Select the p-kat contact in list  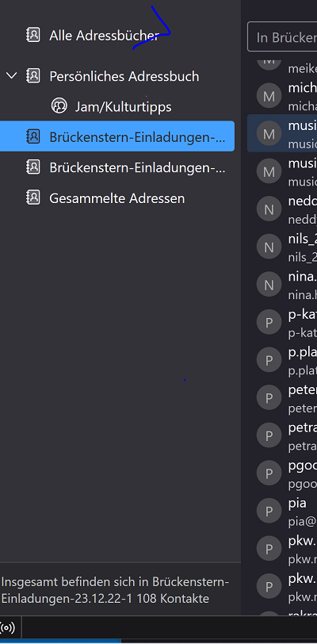(282, 323)
